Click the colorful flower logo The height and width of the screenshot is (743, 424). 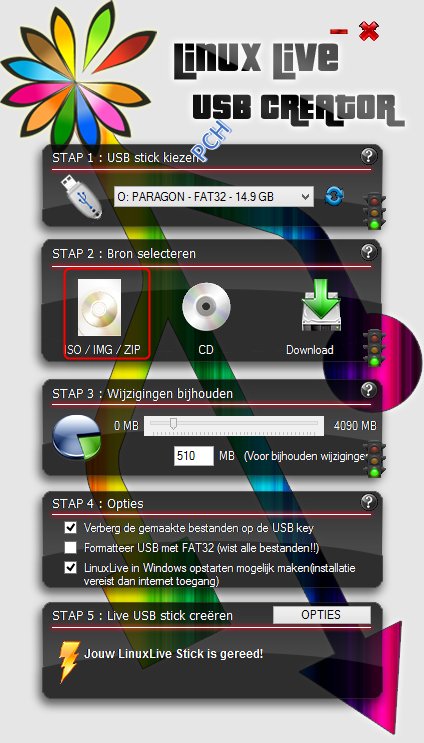tap(76, 76)
